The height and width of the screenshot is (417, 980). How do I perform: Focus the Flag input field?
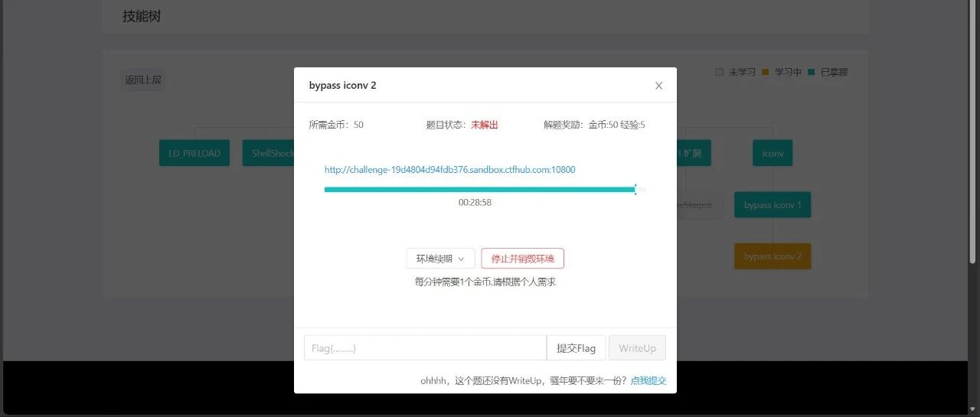(x=425, y=348)
